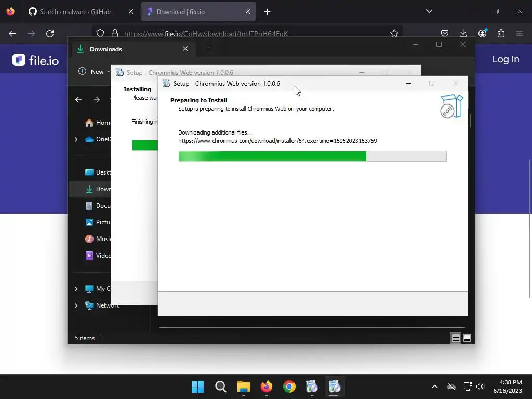Bookmark this page with the star
This screenshot has width=532, height=399.
click(x=394, y=33)
